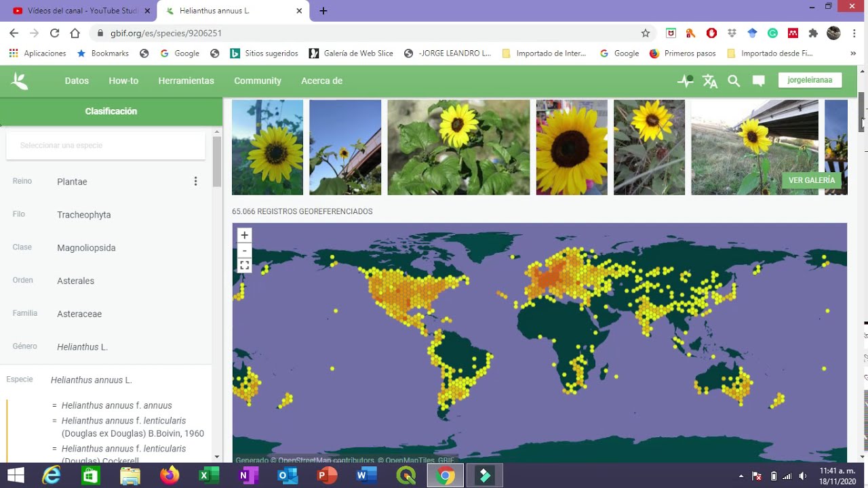Viewport: 868px width, 488px height.
Task: Open the Herramientas menu
Action: point(186,81)
